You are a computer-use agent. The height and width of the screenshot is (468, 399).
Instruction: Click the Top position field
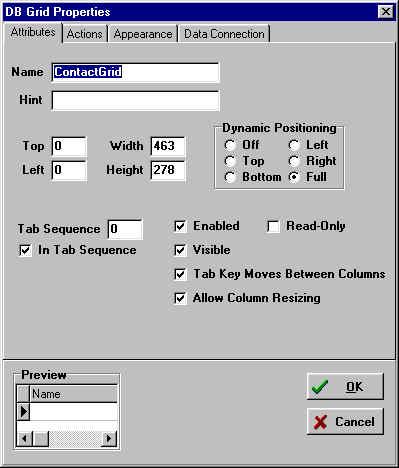coord(69,146)
